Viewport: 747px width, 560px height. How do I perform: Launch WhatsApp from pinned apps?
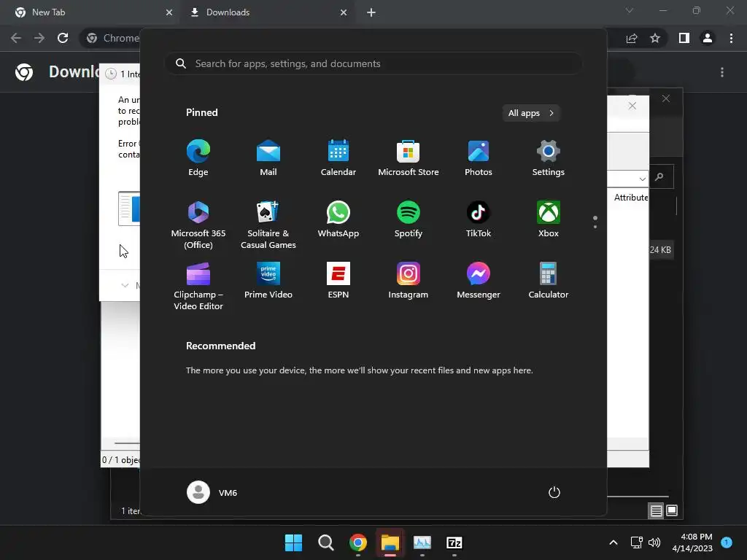[338, 219]
